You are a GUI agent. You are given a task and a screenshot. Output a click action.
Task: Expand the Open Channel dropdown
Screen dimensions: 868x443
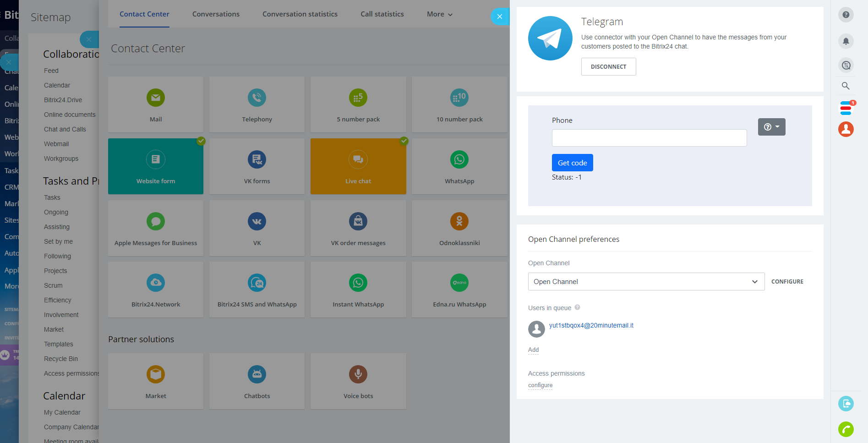click(x=646, y=282)
